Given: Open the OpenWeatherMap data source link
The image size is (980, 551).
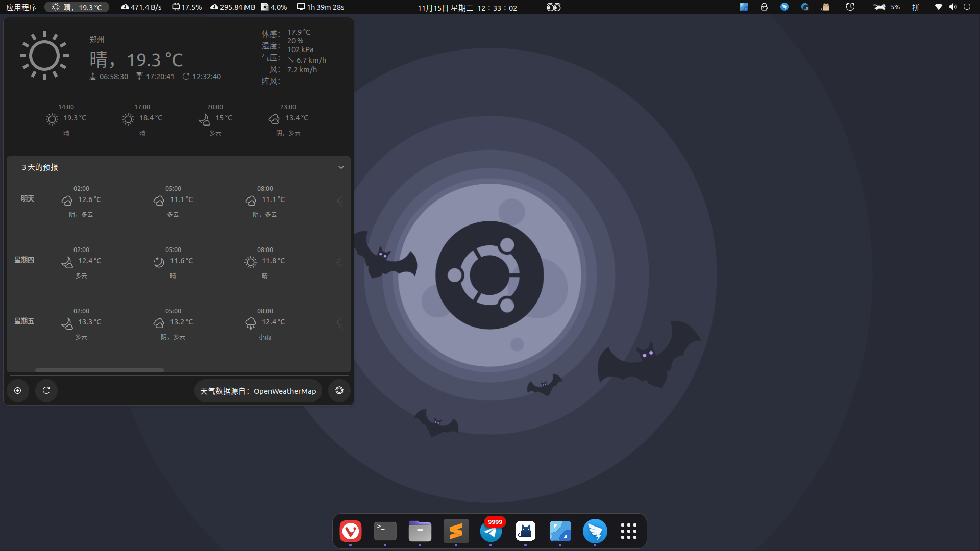Looking at the screenshot, I should [258, 391].
